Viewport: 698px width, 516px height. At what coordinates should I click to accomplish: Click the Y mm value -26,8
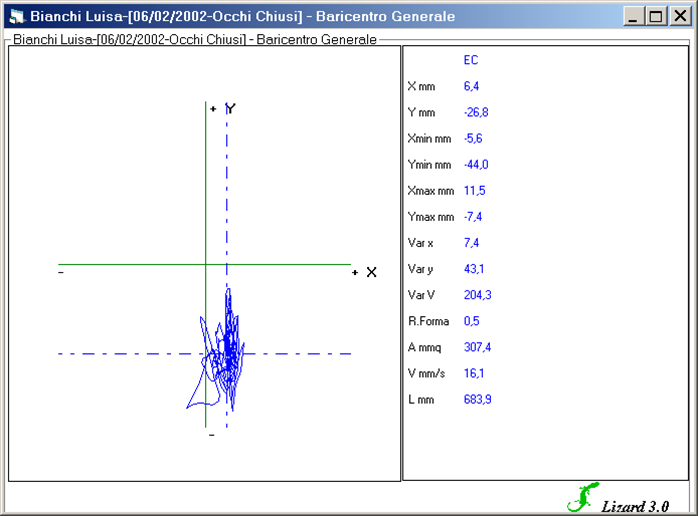pyautogui.click(x=475, y=113)
